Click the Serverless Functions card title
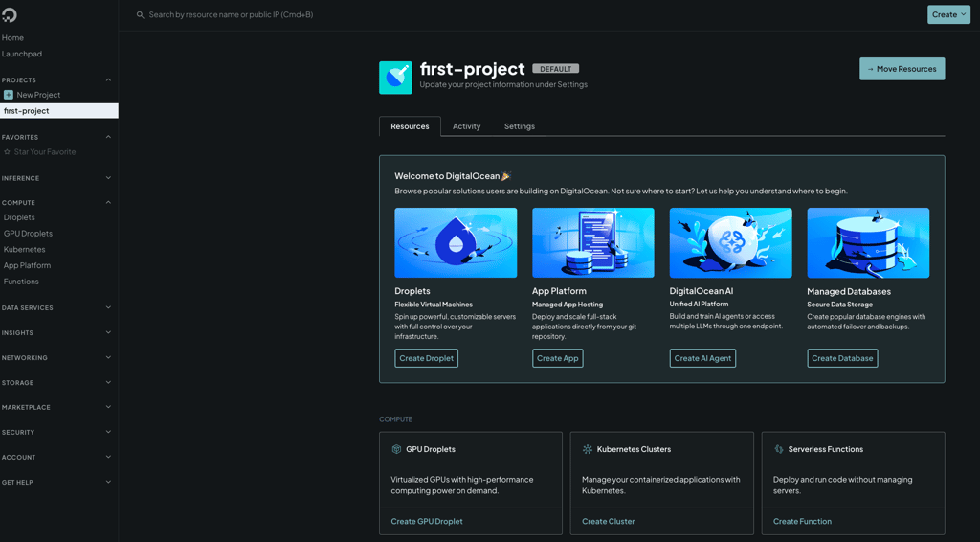 pyautogui.click(x=826, y=449)
